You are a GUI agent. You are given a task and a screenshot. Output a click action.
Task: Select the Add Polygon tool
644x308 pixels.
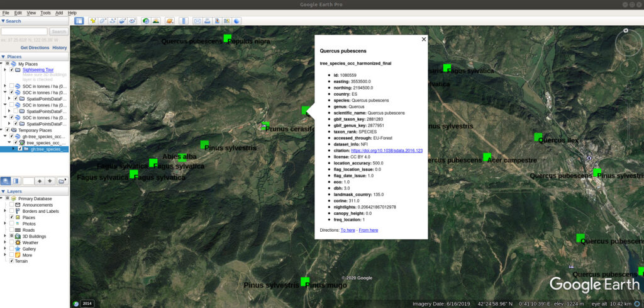click(103, 21)
